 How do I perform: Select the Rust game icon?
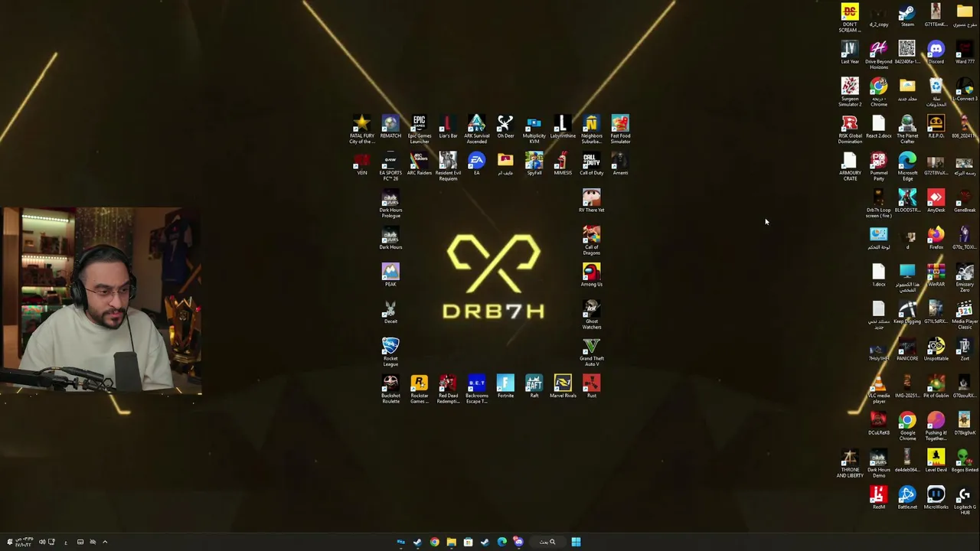(591, 386)
